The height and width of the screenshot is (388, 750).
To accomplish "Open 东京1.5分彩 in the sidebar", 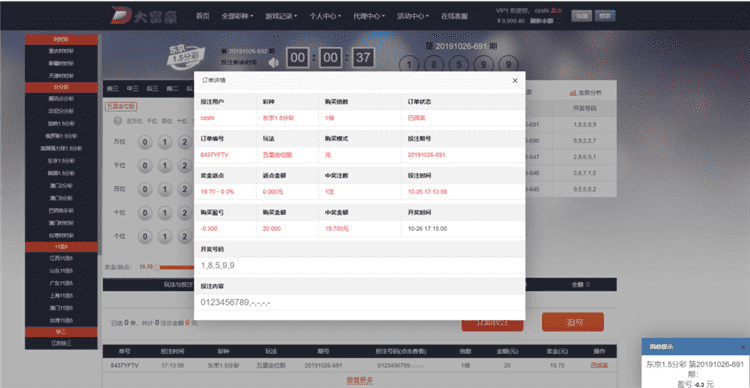I will (61, 161).
